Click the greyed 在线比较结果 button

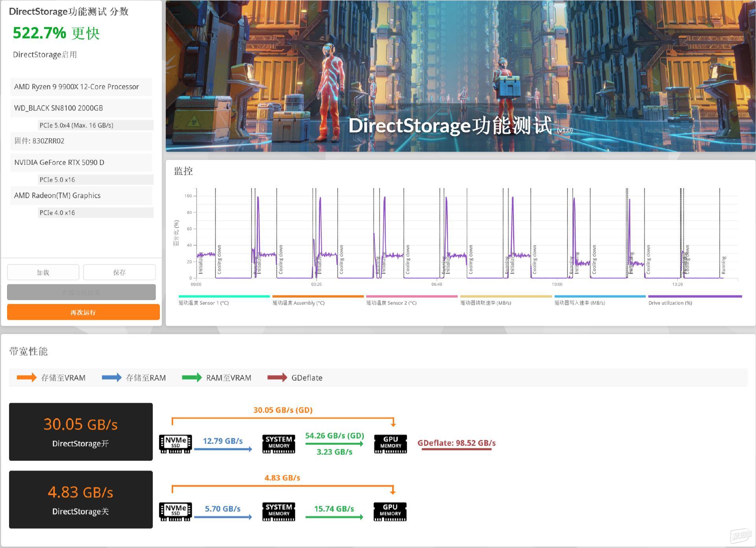click(x=82, y=292)
